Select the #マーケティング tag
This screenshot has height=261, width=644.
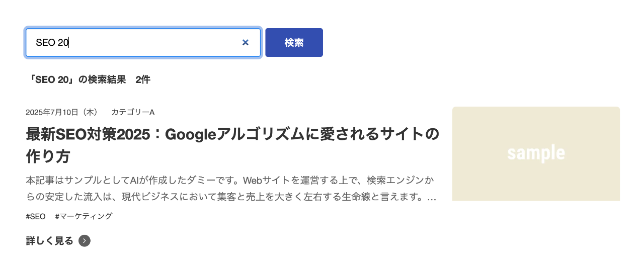pyautogui.click(x=84, y=216)
